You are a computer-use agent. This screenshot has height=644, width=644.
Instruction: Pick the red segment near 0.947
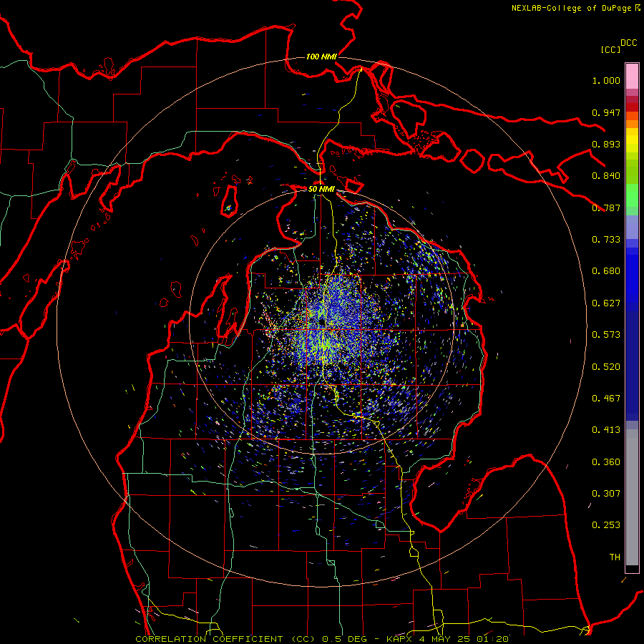click(632, 107)
